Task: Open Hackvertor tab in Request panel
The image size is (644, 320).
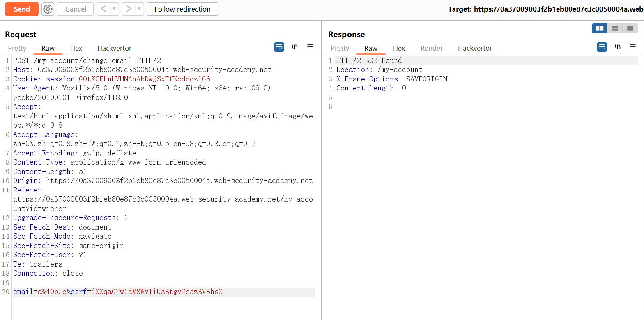Action: [114, 48]
